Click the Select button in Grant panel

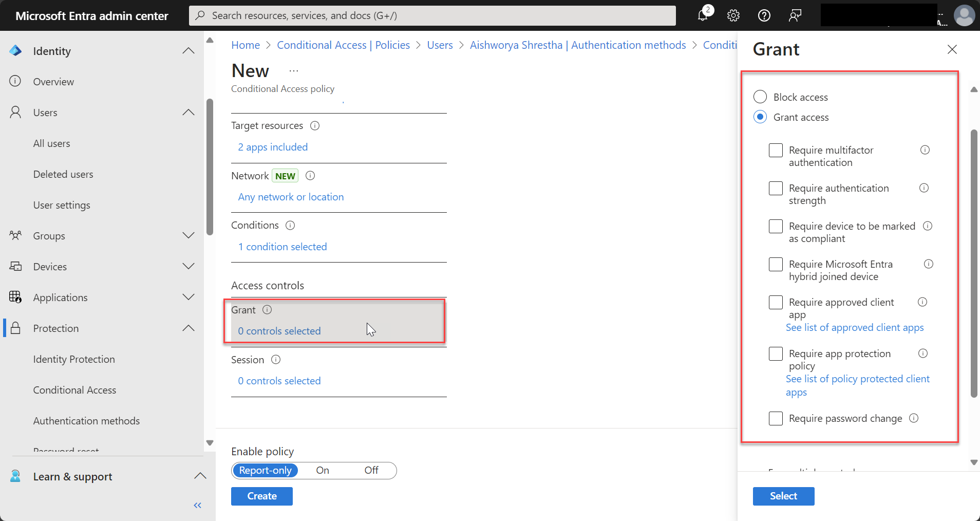(x=783, y=496)
